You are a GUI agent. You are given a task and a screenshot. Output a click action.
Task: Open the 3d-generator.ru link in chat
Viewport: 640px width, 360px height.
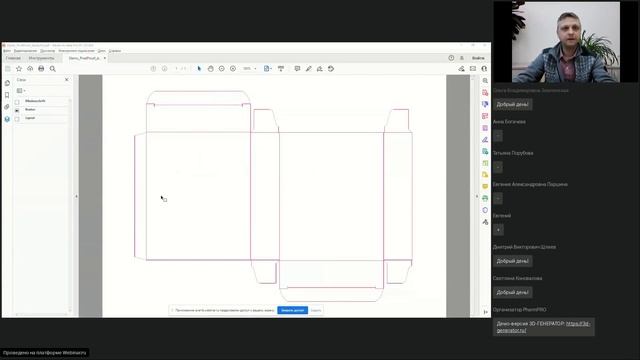tap(543, 327)
